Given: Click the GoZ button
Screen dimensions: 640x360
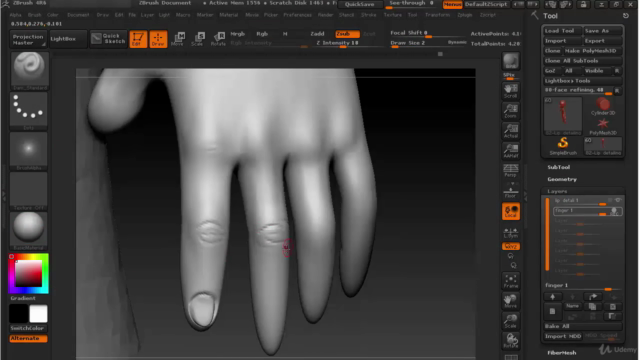Looking at the screenshot, I should click(551, 71).
